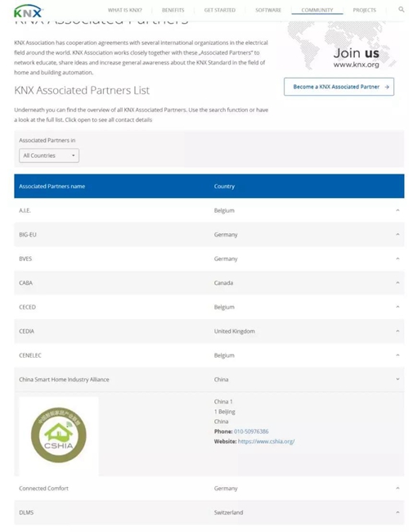Viewport: 409px width, 532px height.
Task: Open the www.cshia.org website link
Action: tap(266, 441)
